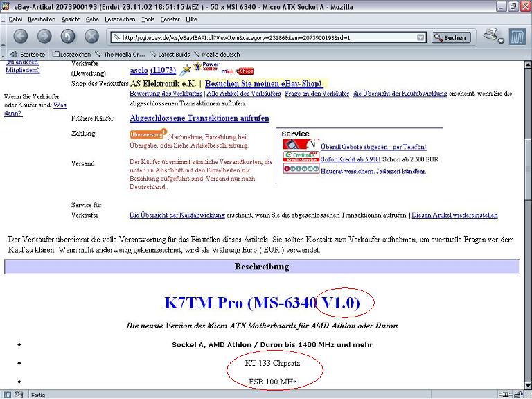Open the Latest Builds bookmark
The image size is (532, 399).
coord(170,54)
